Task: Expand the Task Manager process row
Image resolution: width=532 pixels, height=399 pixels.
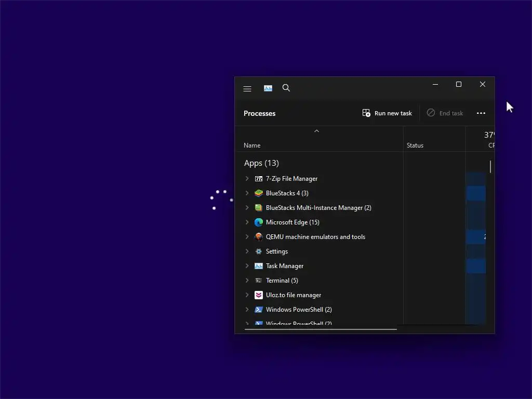Action: coord(247,266)
